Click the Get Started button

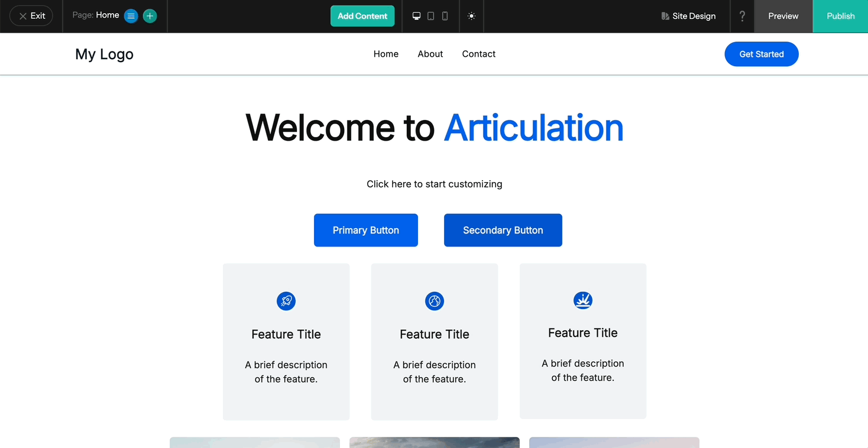click(761, 54)
